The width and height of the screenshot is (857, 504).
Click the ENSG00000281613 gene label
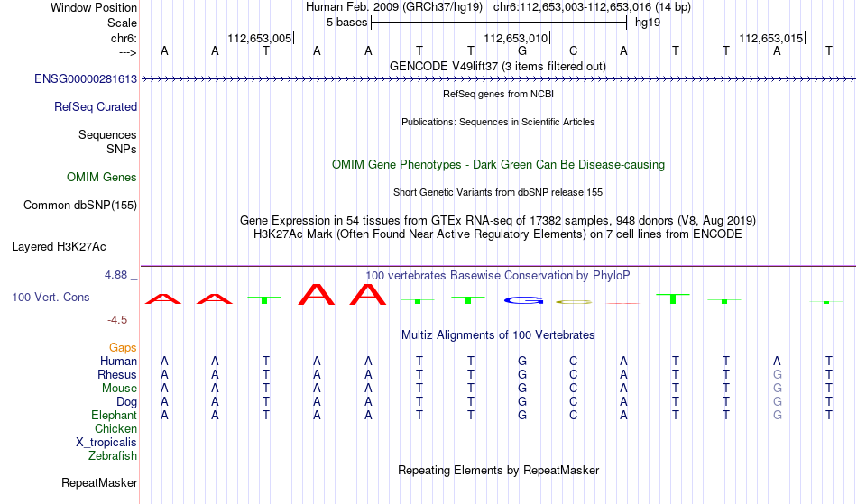pos(86,79)
